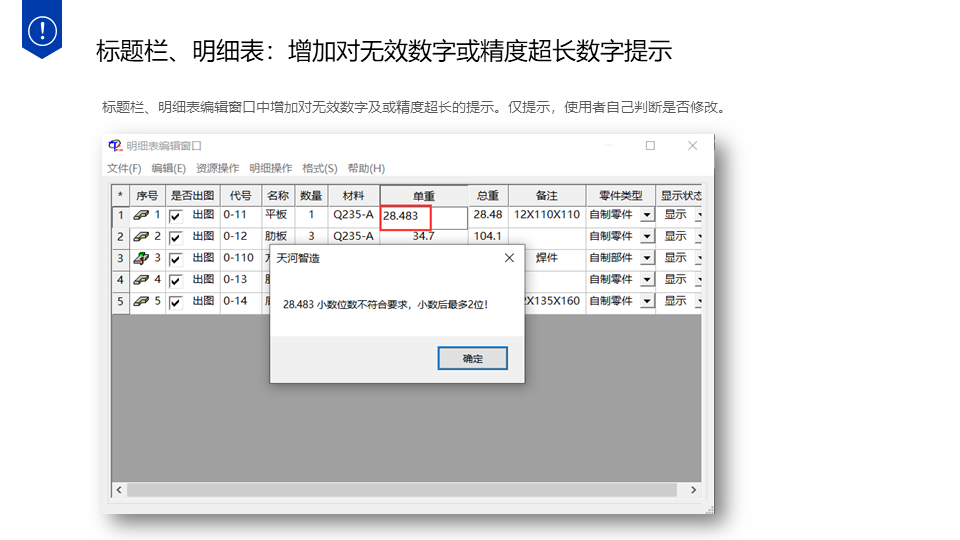This screenshot has height=540, width=960.
Task: Open 自制部件 type dropdown in row 3
Action: coord(647,258)
